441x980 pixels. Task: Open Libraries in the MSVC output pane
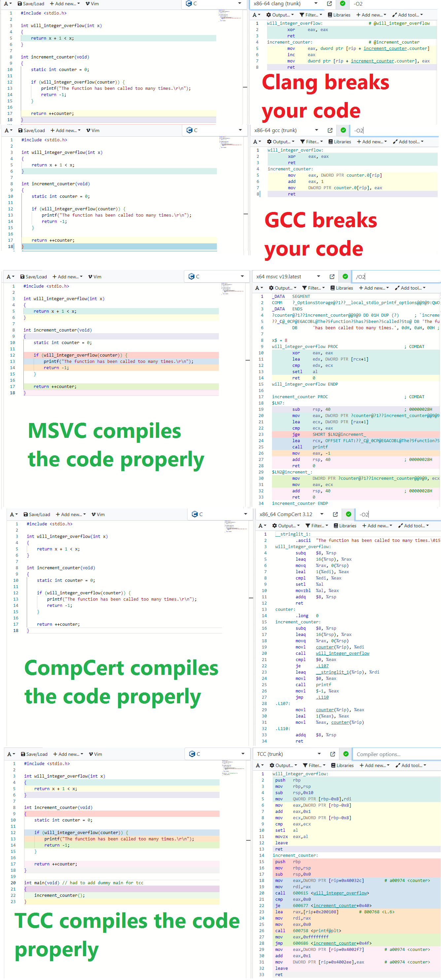(x=342, y=288)
